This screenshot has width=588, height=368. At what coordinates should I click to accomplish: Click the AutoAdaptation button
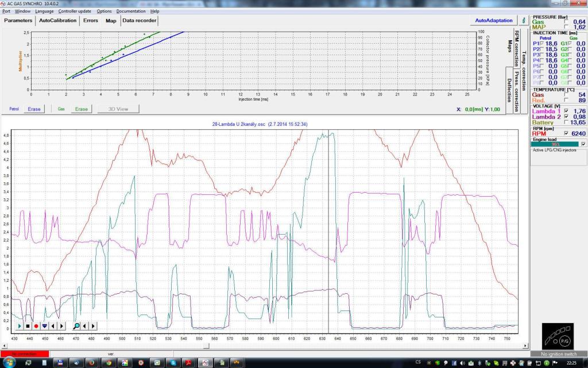tap(494, 20)
